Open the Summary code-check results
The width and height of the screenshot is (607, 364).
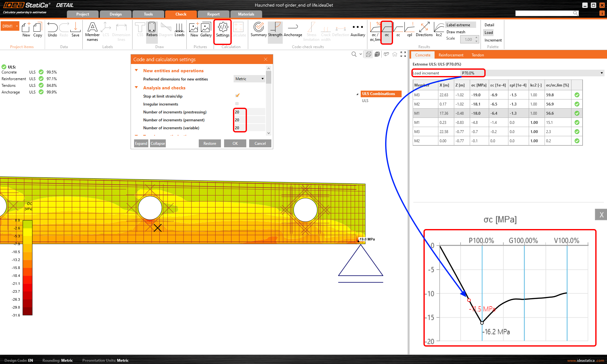[x=258, y=30]
